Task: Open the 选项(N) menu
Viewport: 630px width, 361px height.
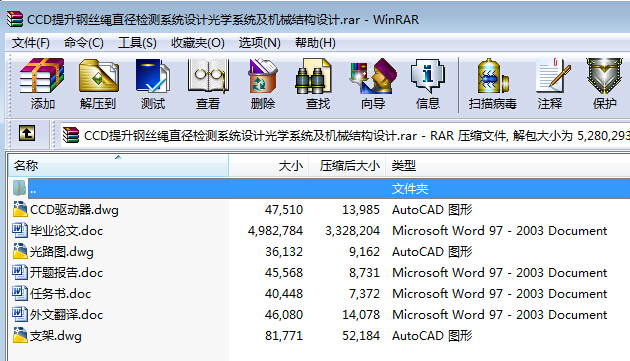Action: pos(260,43)
